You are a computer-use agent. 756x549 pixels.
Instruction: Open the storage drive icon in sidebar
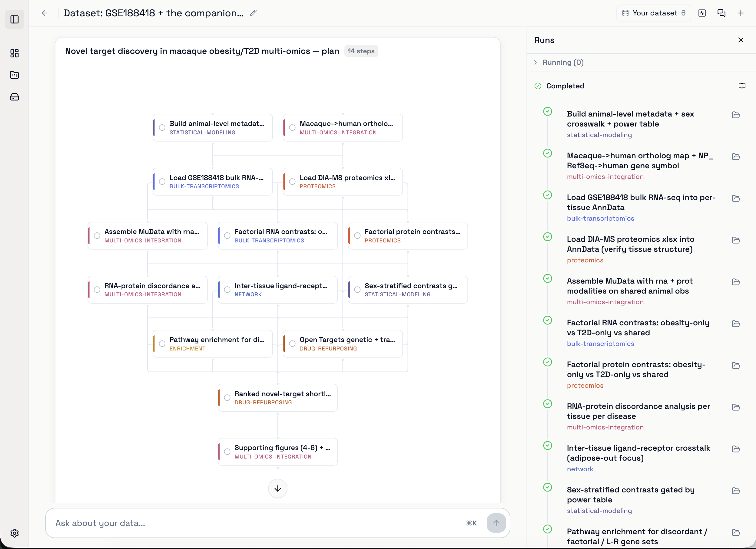click(x=15, y=97)
